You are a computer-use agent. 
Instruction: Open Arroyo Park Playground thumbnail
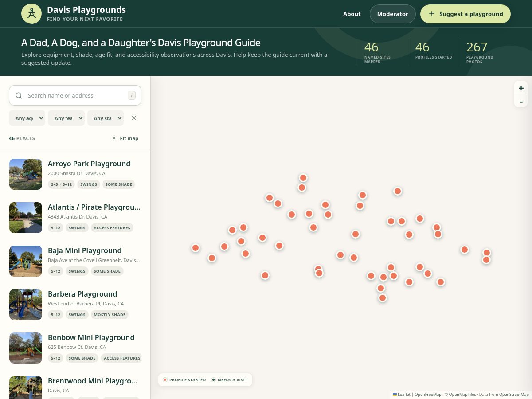point(26,174)
